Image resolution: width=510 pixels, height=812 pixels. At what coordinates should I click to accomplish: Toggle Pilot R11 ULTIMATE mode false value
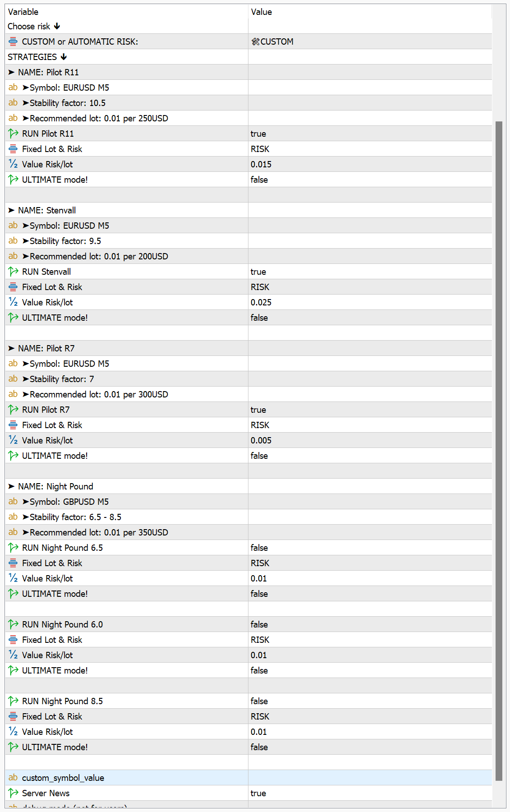(259, 180)
